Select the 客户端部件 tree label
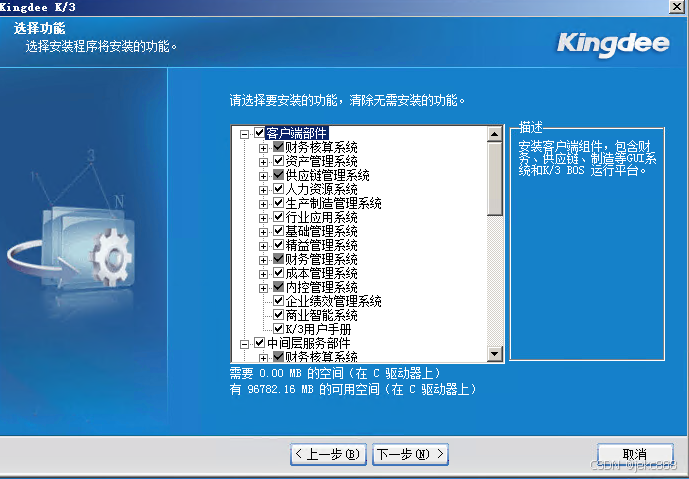 (297, 133)
